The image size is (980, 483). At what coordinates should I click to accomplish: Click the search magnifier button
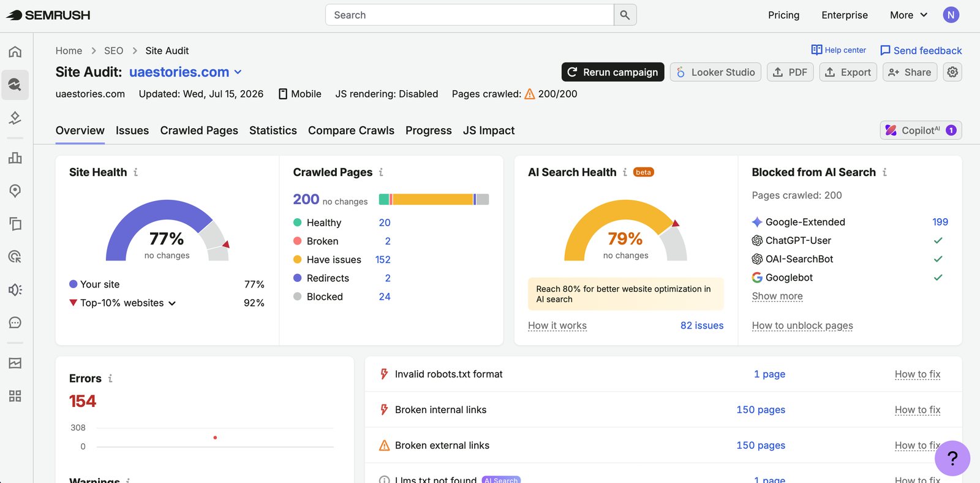tap(625, 15)
